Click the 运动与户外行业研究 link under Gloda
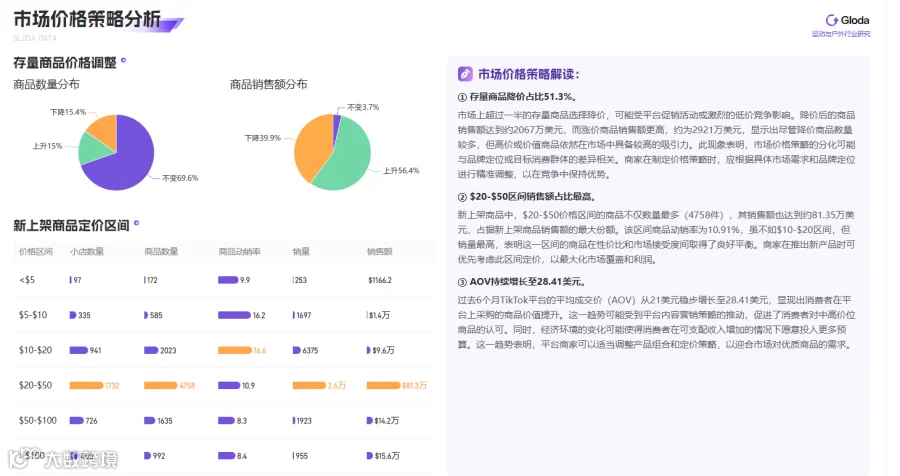The height and width of the screenshot is (476, 900). click(841, 34)
